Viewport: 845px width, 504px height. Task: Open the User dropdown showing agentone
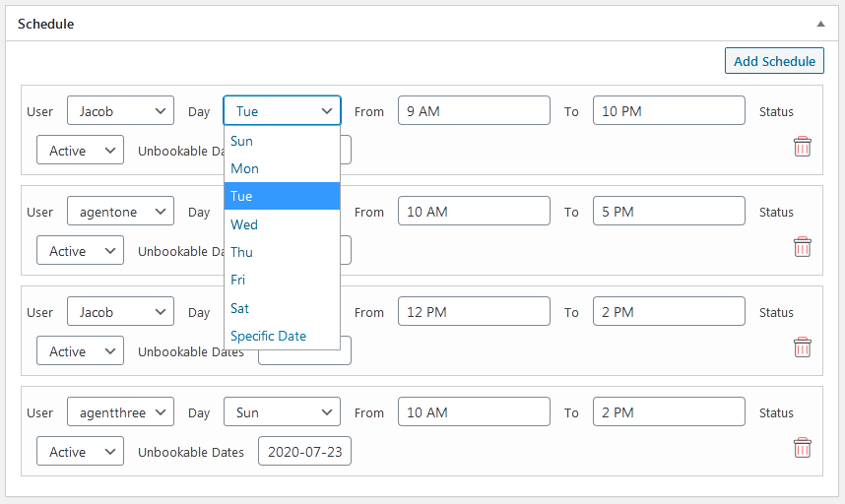[x=120, y=212]
